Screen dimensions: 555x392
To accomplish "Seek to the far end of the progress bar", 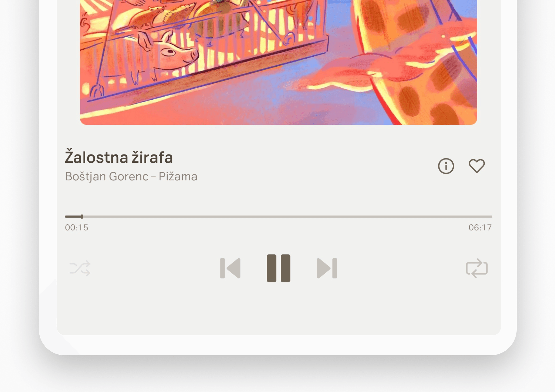I will pos(492,217).
